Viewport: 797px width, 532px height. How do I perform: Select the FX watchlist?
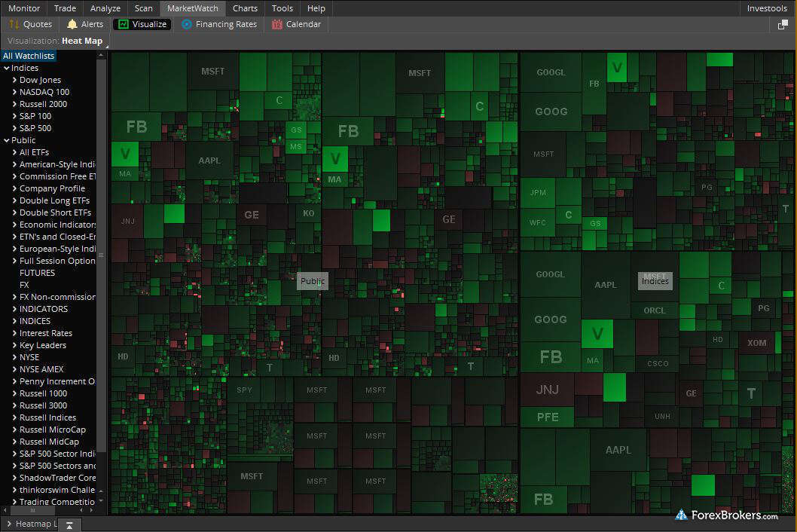pyautogui.click(x=24, y=286)
